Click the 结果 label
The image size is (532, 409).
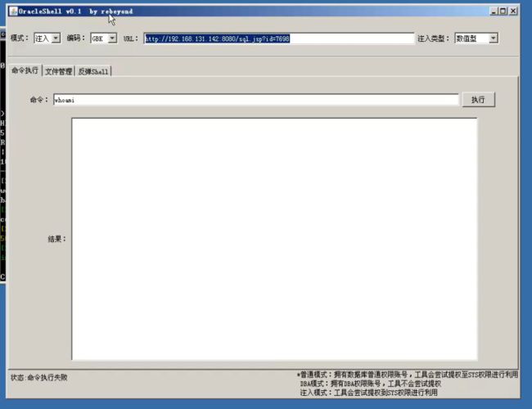point(56,239)
